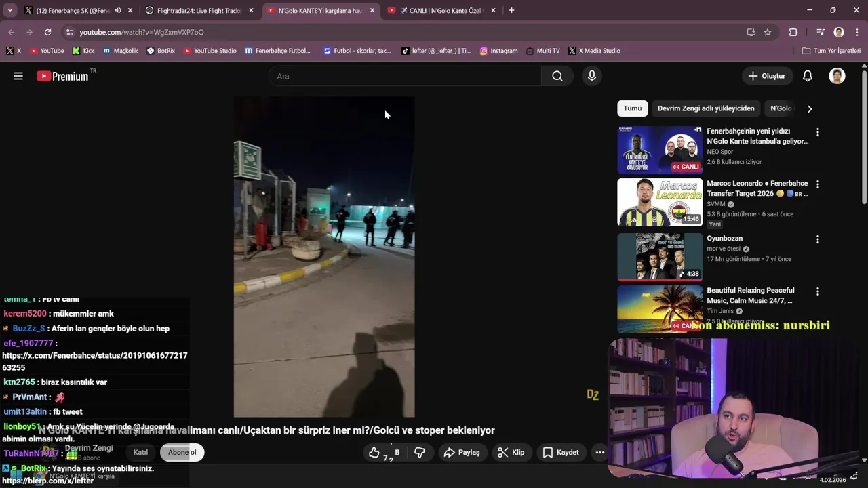Select the Tümü filter chip
The image size is (868, 488).
click(633, 108)
